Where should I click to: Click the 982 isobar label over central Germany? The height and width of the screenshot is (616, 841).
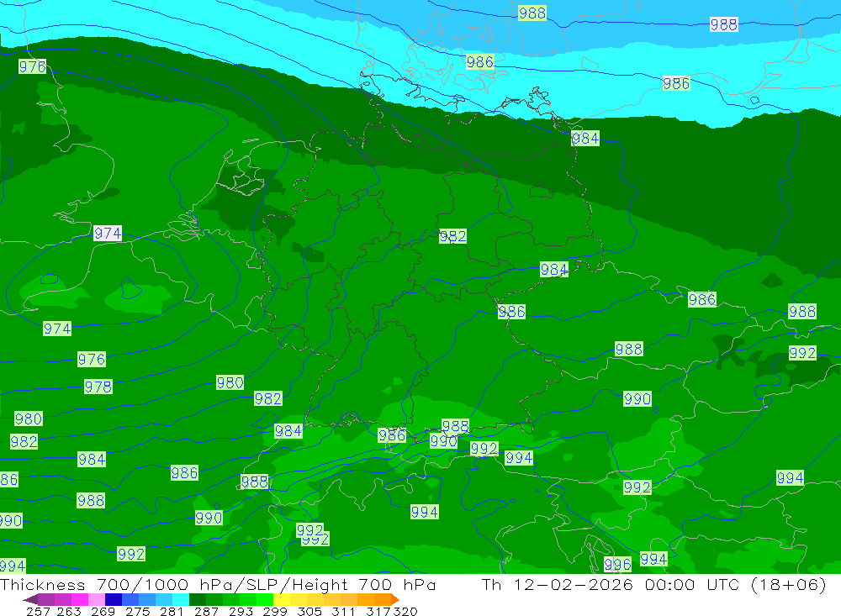452,236
